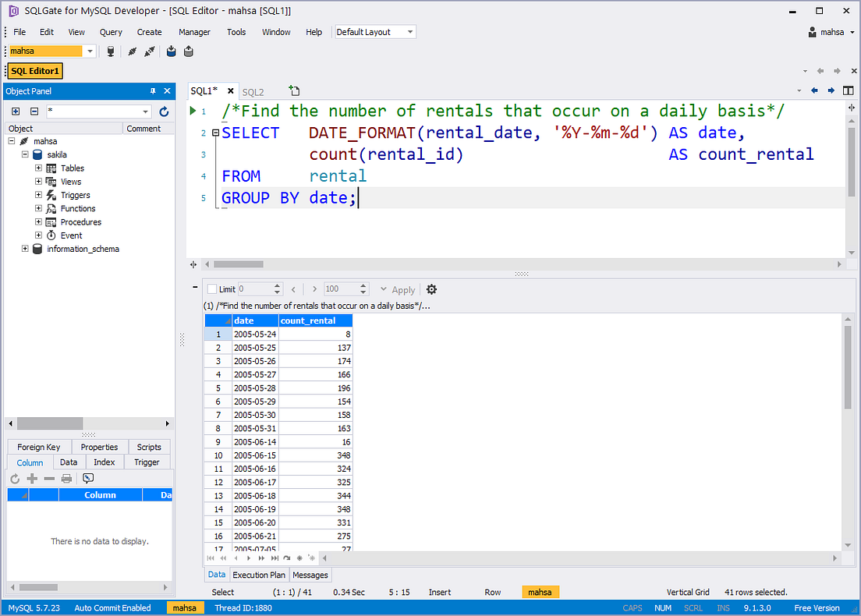
Task: Switch to the Execution Plan tab
Action: coord(258,575)
